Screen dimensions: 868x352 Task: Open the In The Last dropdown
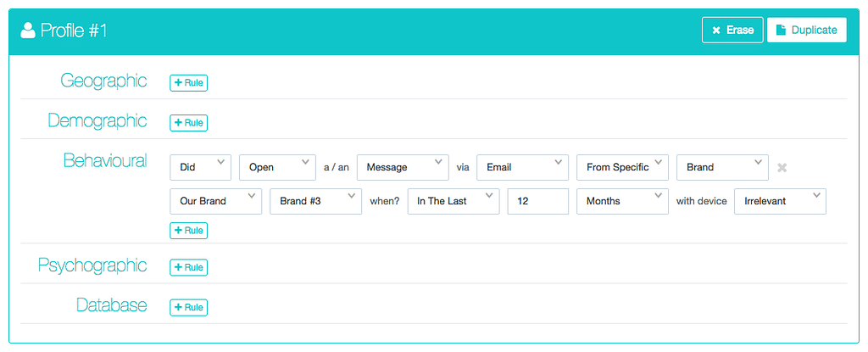tap(453, 201)
